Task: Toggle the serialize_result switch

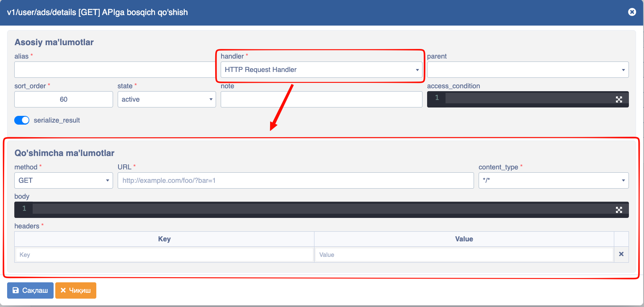Action: click(x=22, y=120)
